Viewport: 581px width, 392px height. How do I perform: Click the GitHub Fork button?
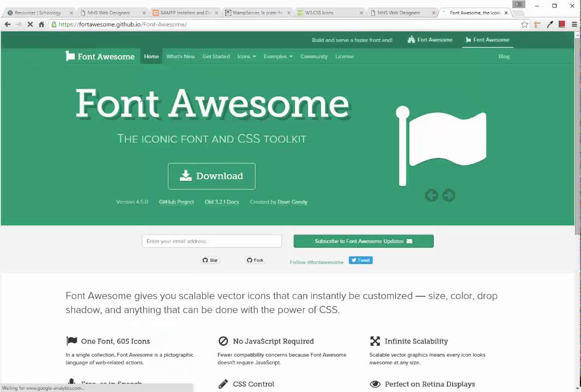click(x=255, y=260)
